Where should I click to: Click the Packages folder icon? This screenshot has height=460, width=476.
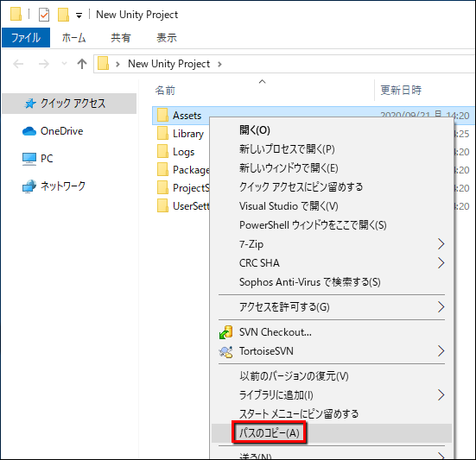click(162, 170)
